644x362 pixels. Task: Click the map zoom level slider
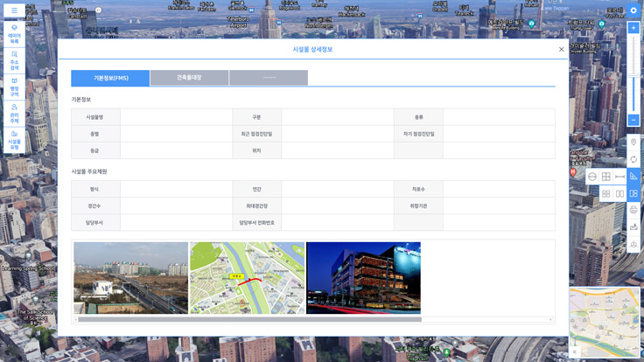point(633,74)
